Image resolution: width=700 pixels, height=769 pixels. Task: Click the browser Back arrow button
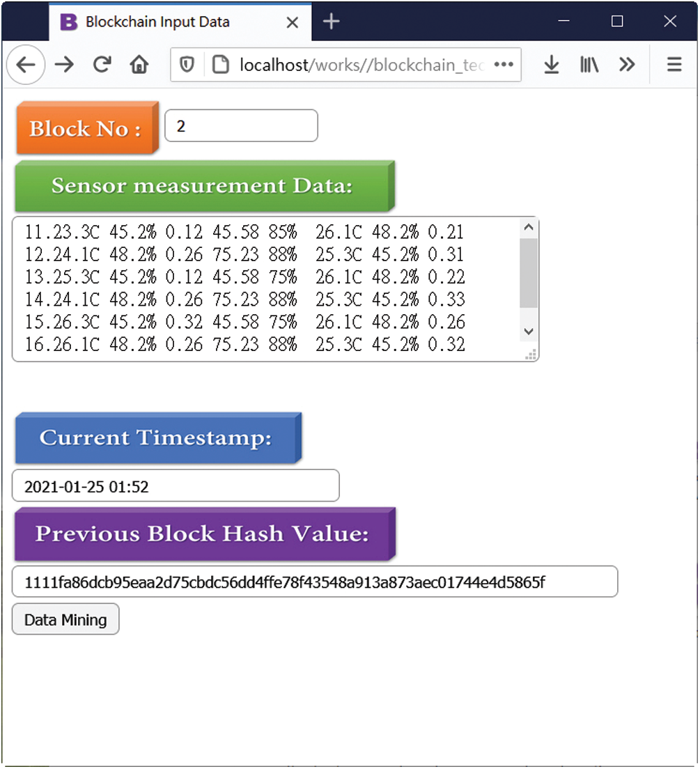tap(26, 65)
